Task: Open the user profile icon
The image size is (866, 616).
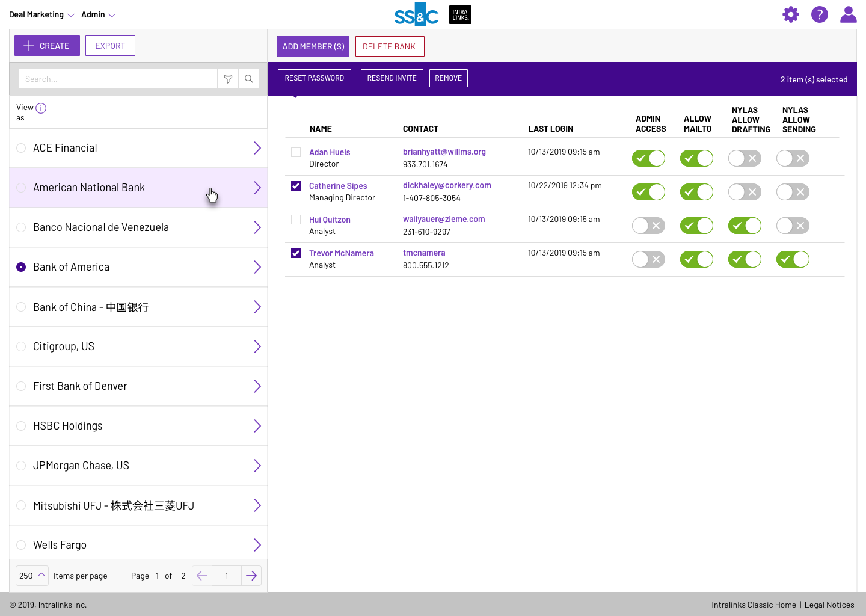Action: point(849,14)
